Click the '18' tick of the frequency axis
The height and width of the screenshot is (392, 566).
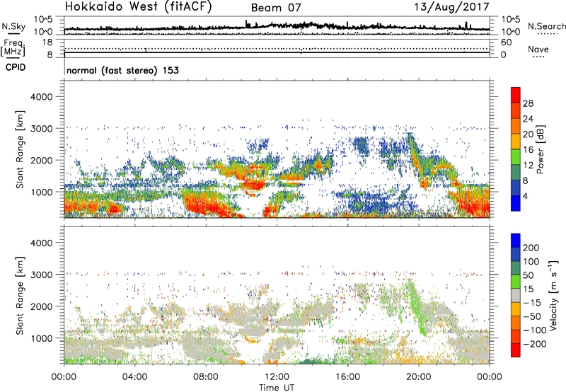coord(47,42)
